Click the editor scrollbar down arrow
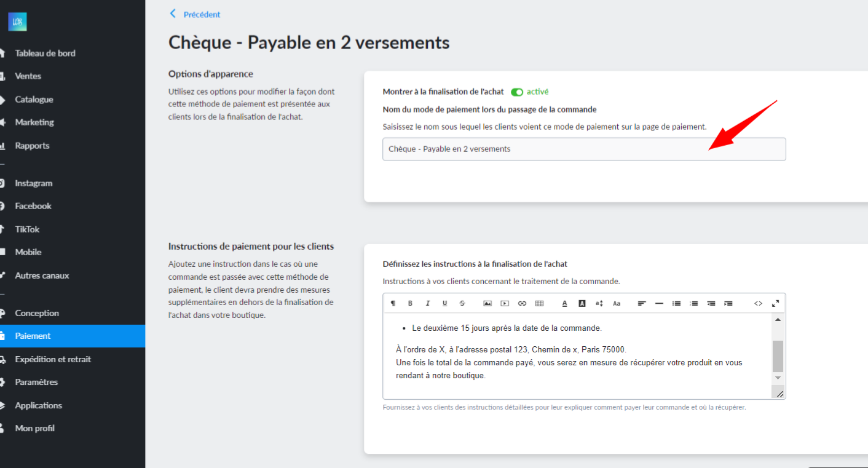This screenshot has width=868, height=468. 778,378
